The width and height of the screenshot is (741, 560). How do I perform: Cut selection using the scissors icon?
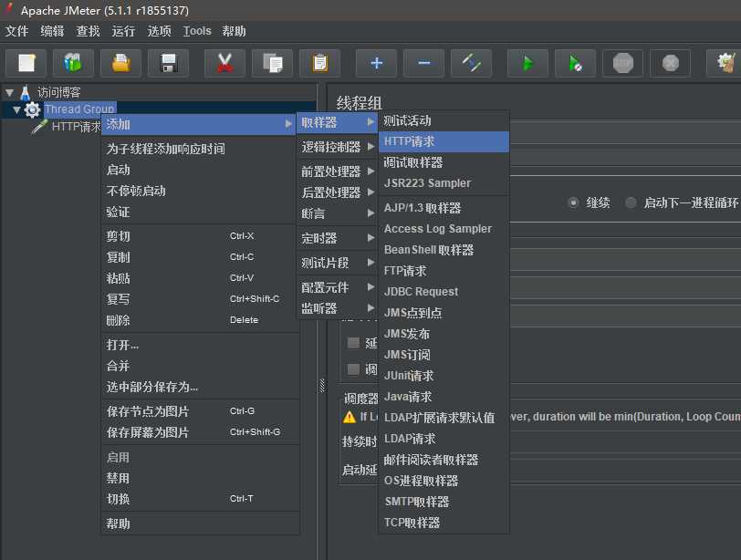click(224, 63)
